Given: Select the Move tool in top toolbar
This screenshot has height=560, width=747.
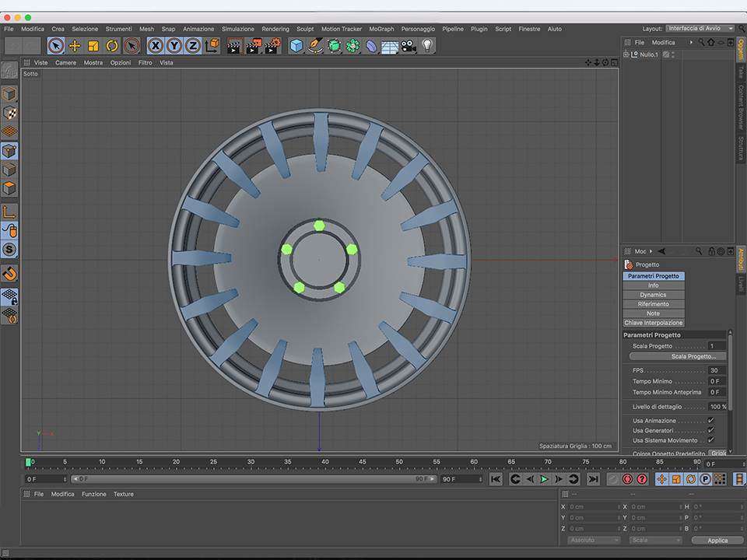Looking at the screenshot, I should click(x=75, y=46).
